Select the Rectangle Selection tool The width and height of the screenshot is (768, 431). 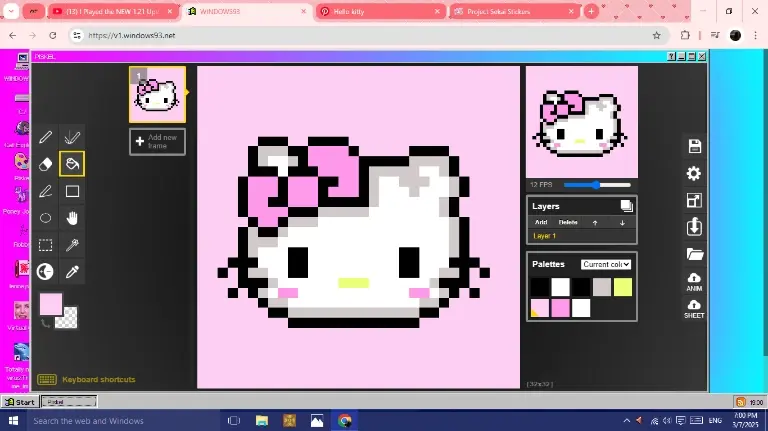46,245
